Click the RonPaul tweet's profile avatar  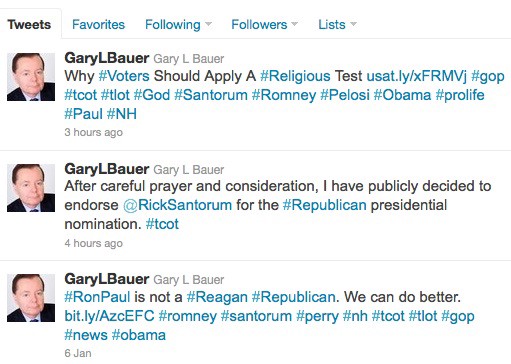[31, 298]
